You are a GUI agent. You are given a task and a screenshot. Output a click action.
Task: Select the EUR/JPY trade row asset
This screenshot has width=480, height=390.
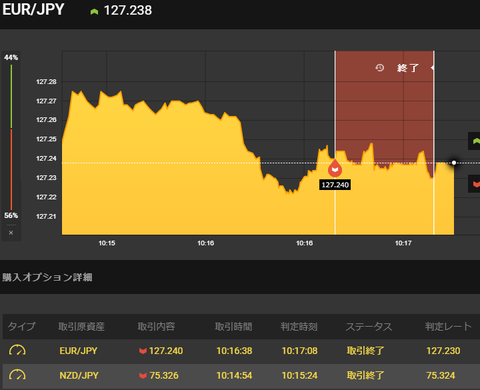click(78, 351)
